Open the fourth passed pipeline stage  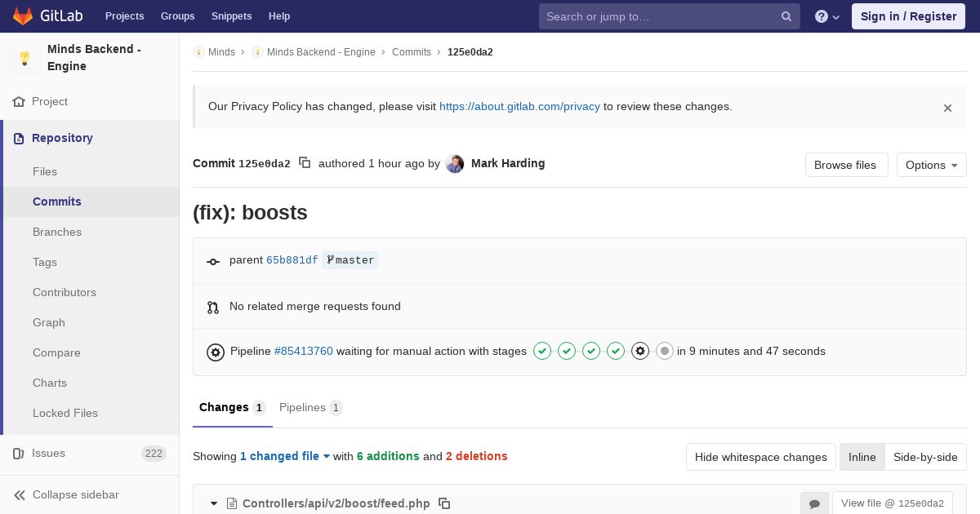[616, 351]
